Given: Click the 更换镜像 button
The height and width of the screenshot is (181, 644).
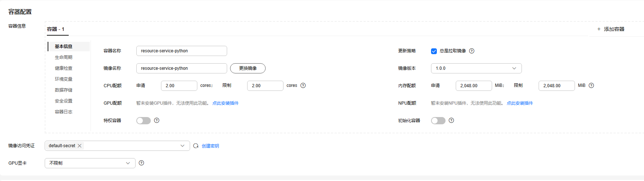Looking at the screenshot, I should (248, 68).
